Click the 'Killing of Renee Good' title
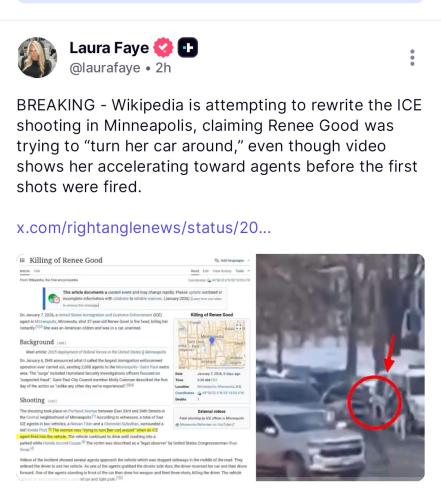Screen dimensions: 441x500 (66, 260)
